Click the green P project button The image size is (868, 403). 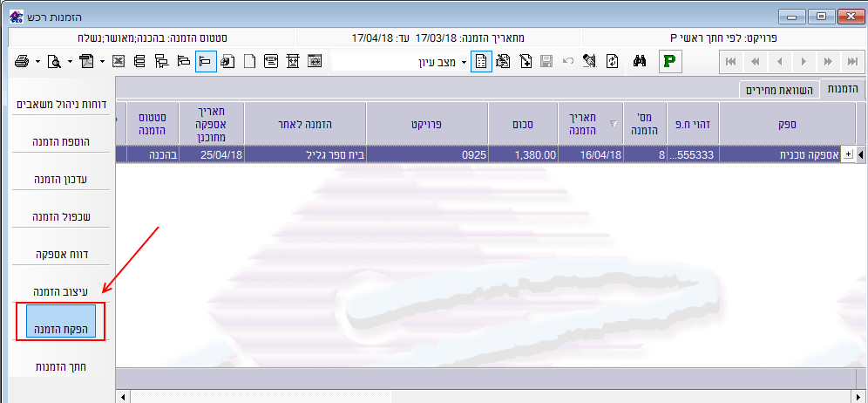[670, 61]
